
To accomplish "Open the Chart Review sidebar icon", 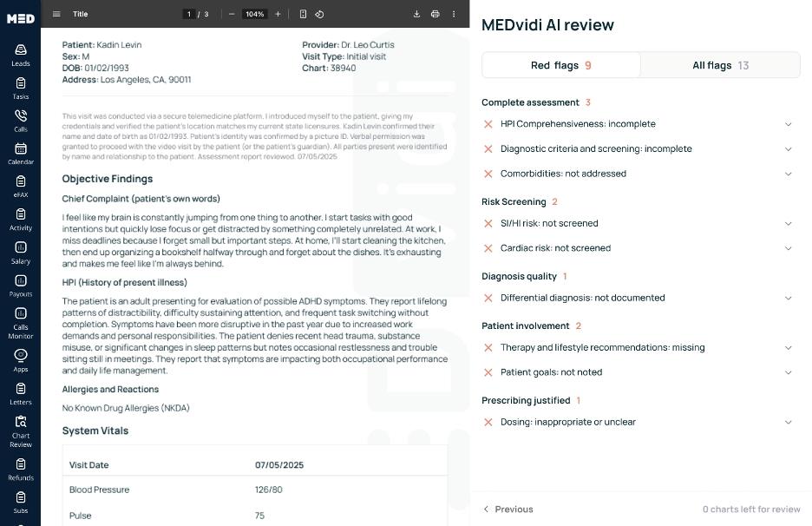I will click(x=20, y=431).
